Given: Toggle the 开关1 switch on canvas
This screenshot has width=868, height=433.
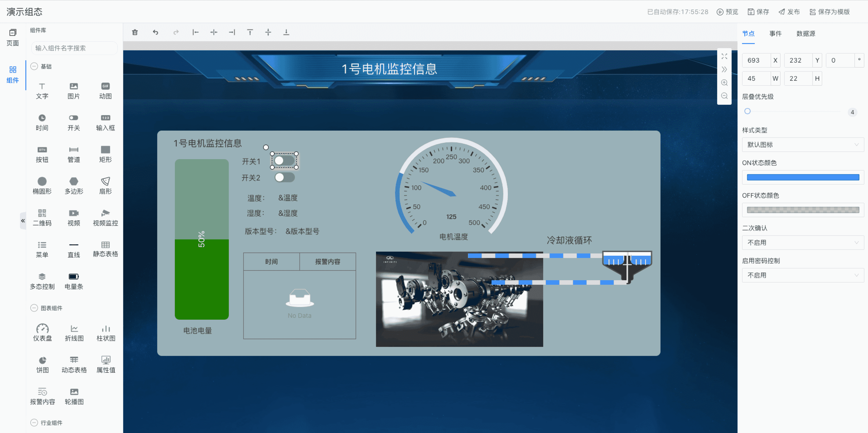Looking at the screenshot, I should pyautogui.click(x=284, y=161).
